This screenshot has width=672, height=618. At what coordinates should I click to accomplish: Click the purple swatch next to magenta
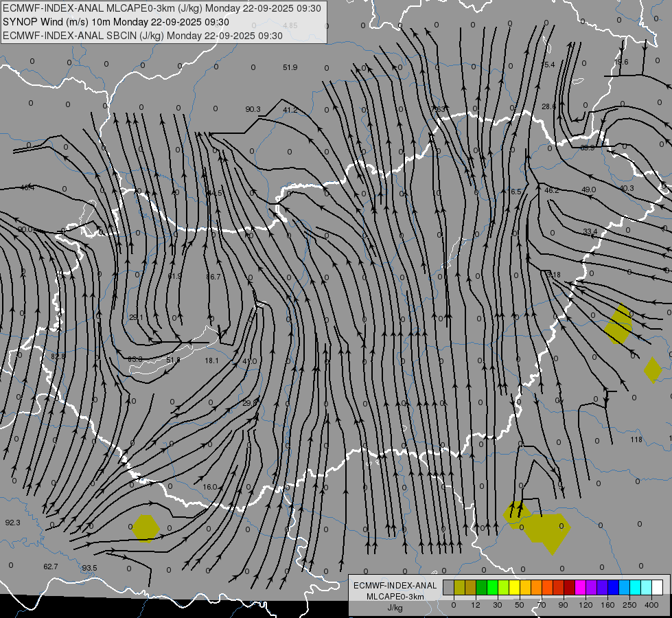(x=592, y=587)
